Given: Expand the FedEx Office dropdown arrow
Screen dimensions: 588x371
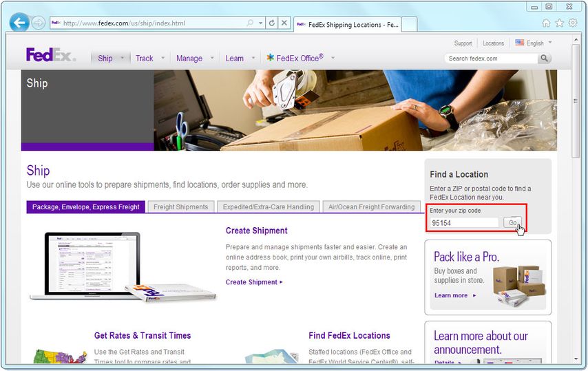Looking at the screenshot, I should point(333,58).
